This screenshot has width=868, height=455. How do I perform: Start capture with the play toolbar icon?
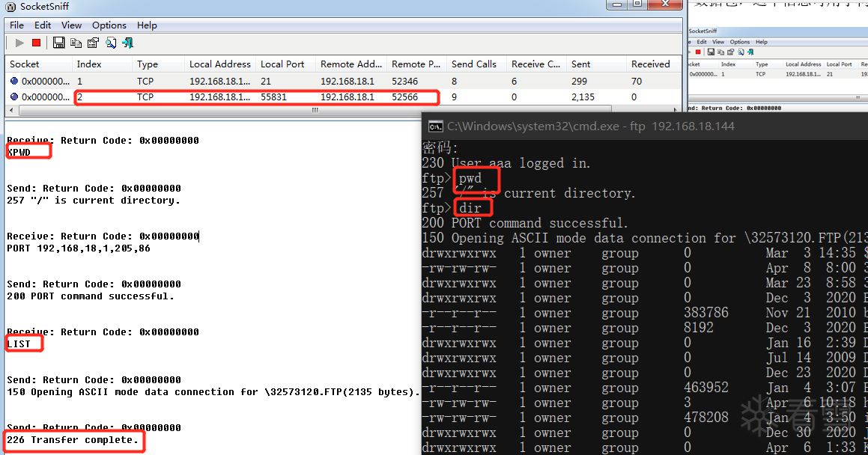19,43
